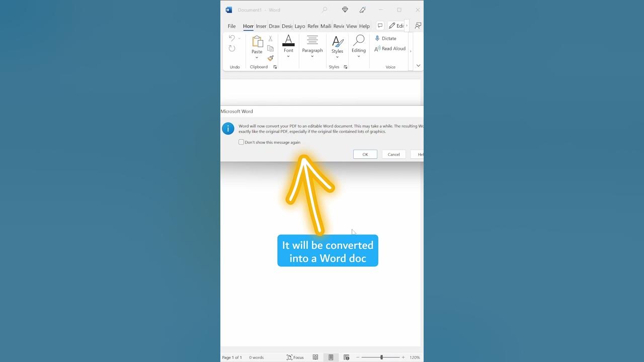Image resolution: width=644 pixels, height=362 pixels.
Task: Open the Clipboard pane dialog launcher
Action: [275, 67]
